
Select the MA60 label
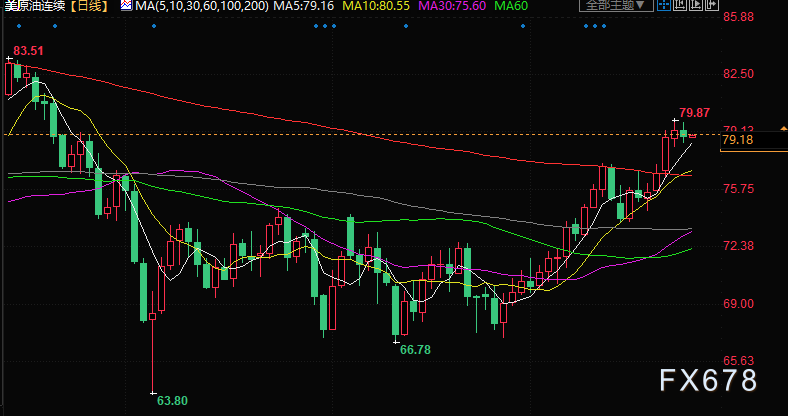(x=511, y=6)
